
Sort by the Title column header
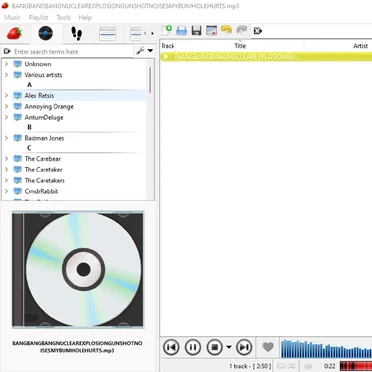click(x=240, y=46)
